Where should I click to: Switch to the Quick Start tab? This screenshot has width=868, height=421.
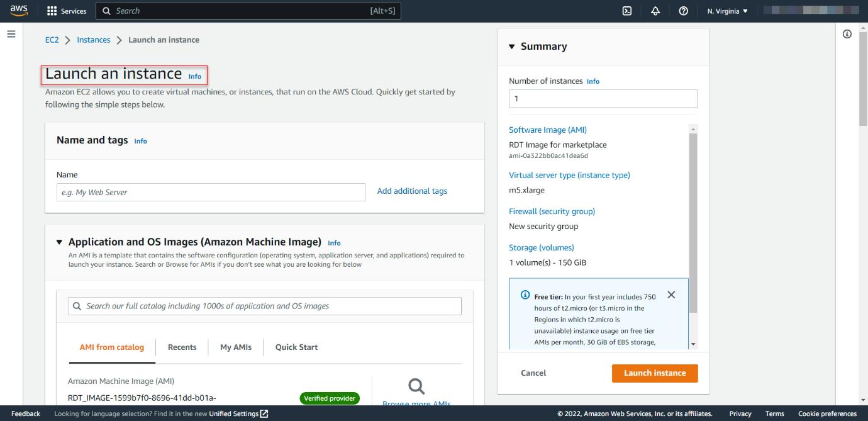click(x=296, y=347)
